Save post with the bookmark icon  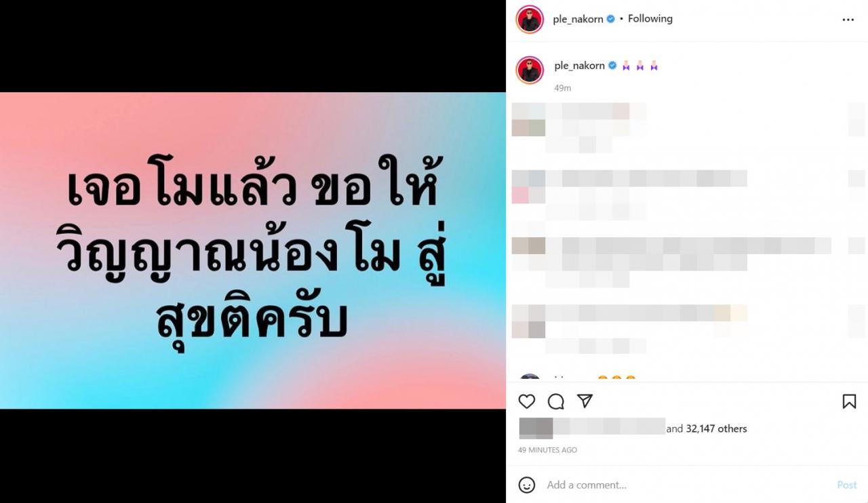(849, 401)
